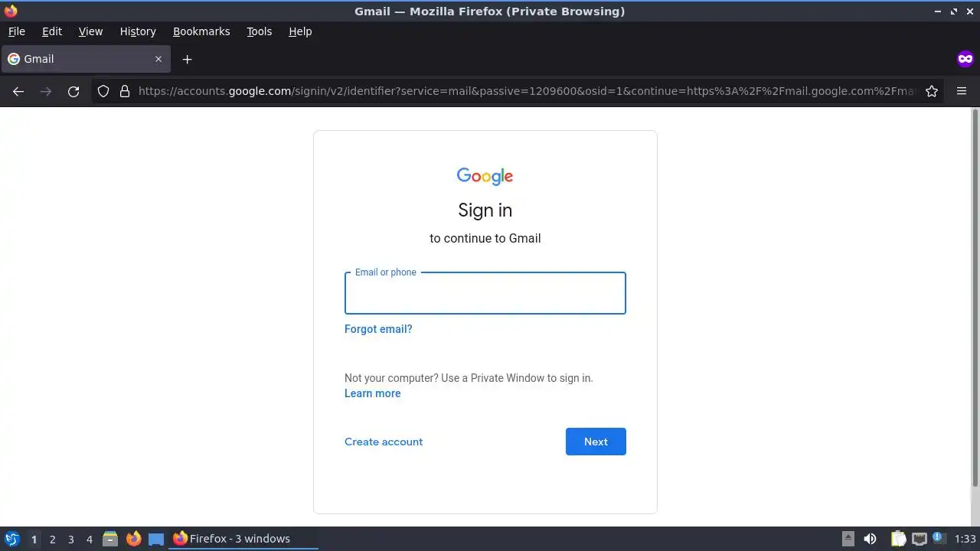
Task: Click the show desktop icon in taskbar
Action: 156,539
